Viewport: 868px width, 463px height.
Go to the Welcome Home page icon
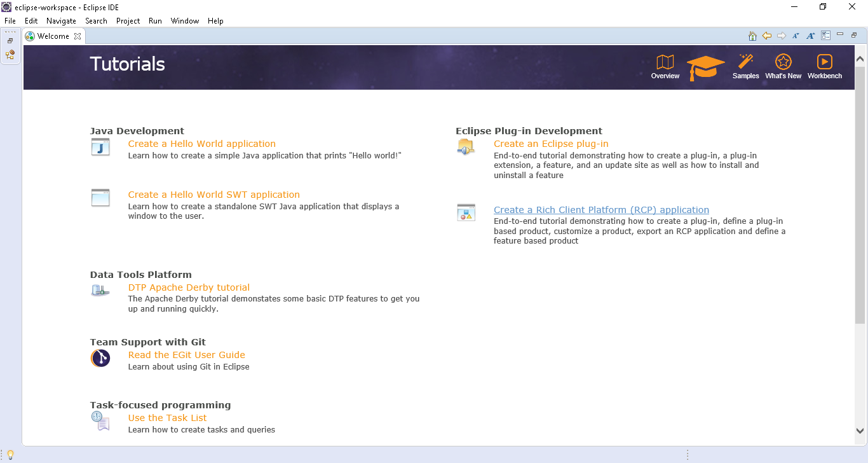(752, 36)
